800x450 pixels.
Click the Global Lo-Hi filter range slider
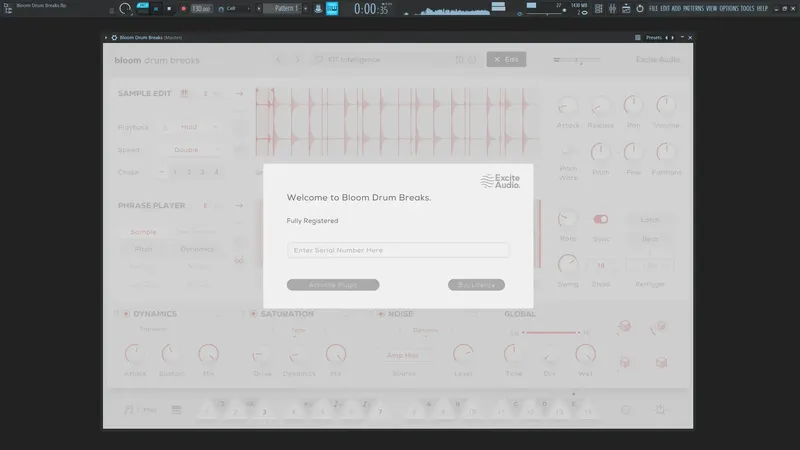(551, 333)
